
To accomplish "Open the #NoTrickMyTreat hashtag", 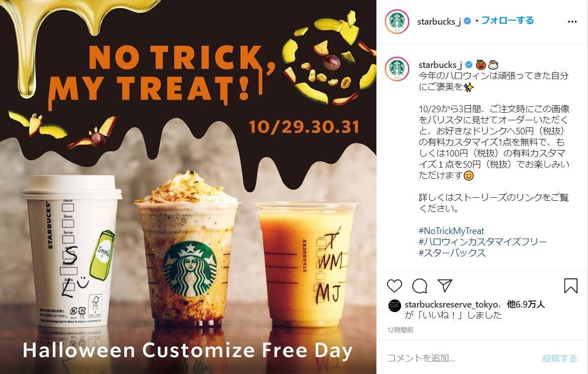I will [451, 231].
